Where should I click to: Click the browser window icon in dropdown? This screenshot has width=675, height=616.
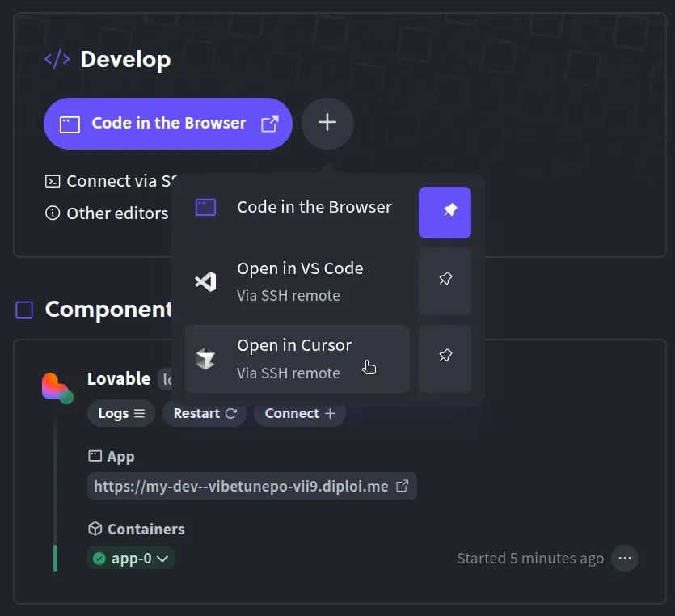pyautogui.click(x=205, y=208)
